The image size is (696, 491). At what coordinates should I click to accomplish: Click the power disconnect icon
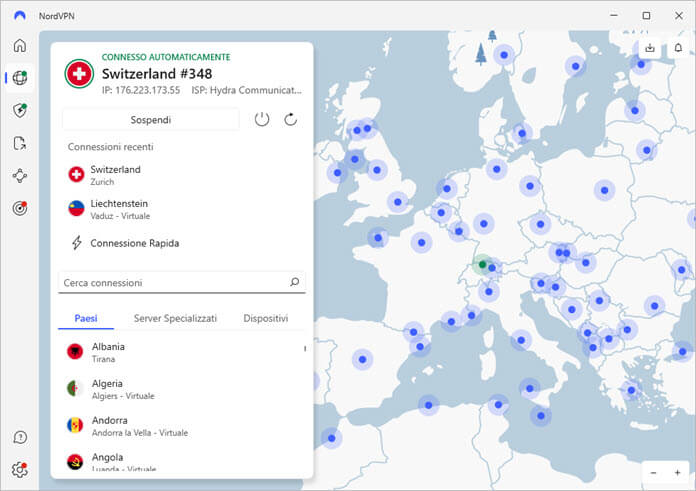click(262, 119)
